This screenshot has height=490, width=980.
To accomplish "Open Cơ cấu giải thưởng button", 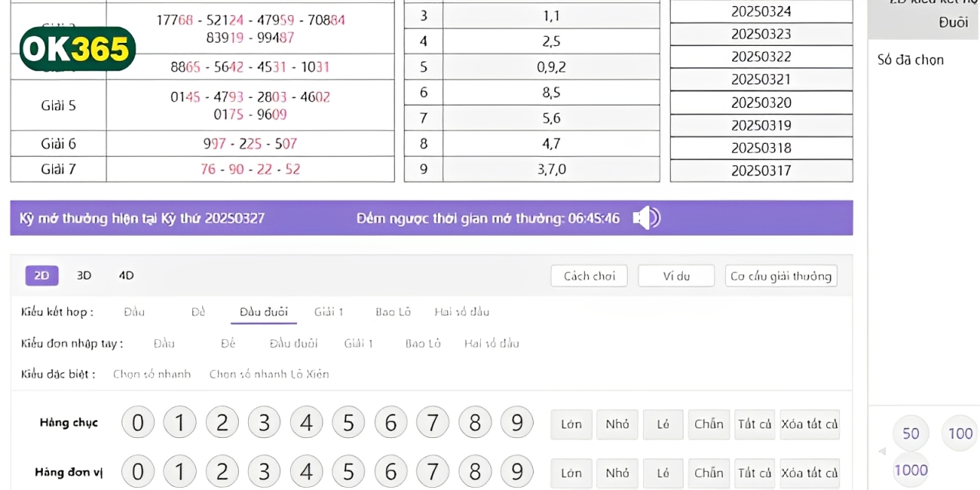I will pyautogui.click(x=780, y=276).
